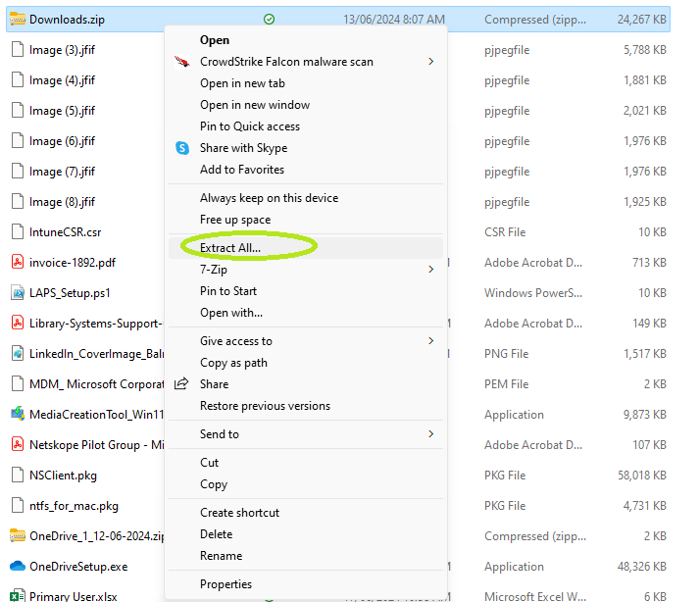
Task: Select the LAPS_Setup.ps1 file name
Action: coord(70,293)
